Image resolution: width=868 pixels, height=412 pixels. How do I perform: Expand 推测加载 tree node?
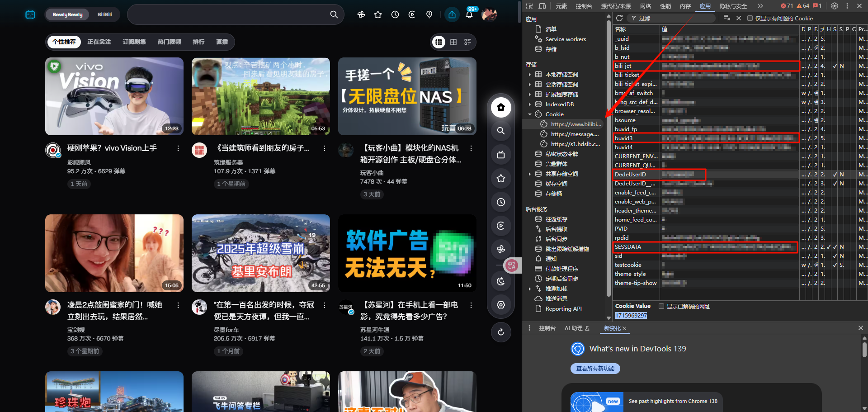530,289
